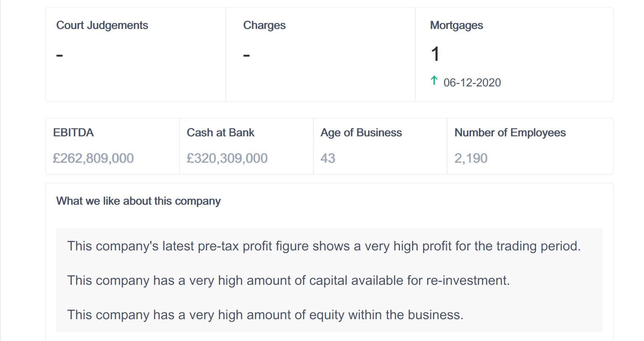The width and height of the screenshot is (644, 341).
Task: Click the Mortgages heading
Action: (x=456, y=25)
